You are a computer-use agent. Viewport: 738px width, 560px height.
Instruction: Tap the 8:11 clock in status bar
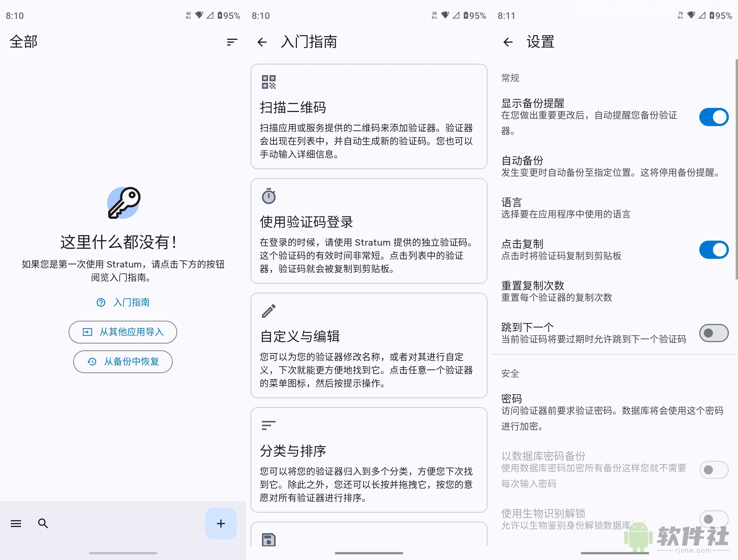[x=506, y=16]
